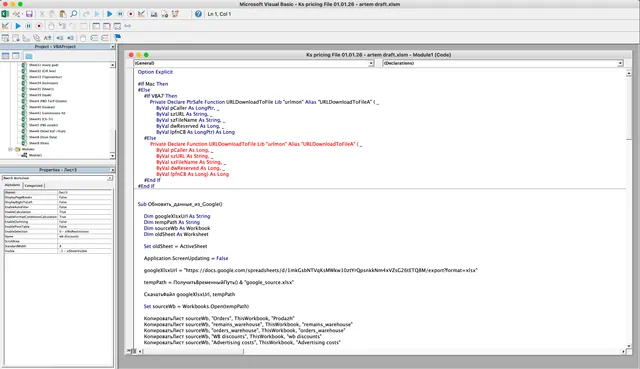
Task: Click the Step Over icon
Action: pyautogui.click(x=73, y=26)
